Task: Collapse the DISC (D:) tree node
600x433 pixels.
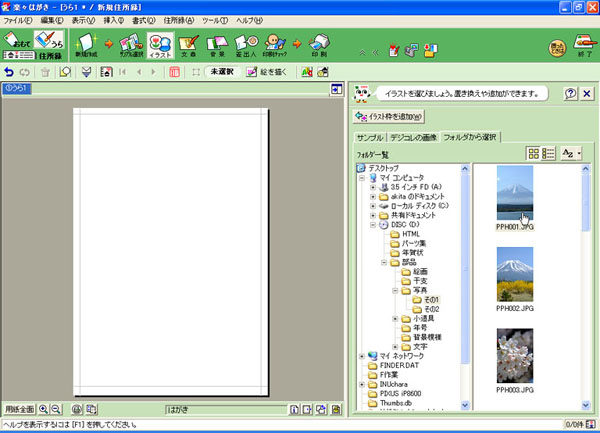Action: coord(373,225)
